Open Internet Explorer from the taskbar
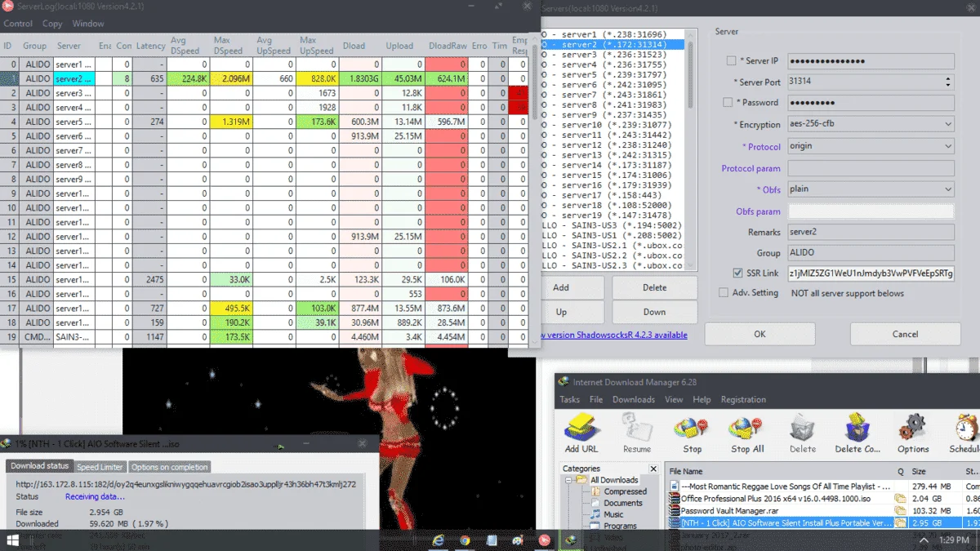The height and width of the screenshot is (551, 980). click(x=439, y=540)
